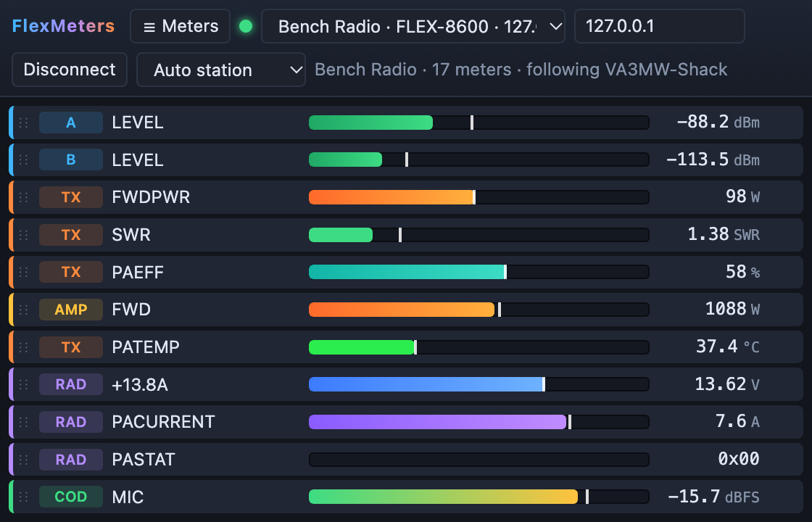Viewport: 812px width, 522px height.
Task: Click the drag handle on AMP FWD row
Action: click(23, 309)
